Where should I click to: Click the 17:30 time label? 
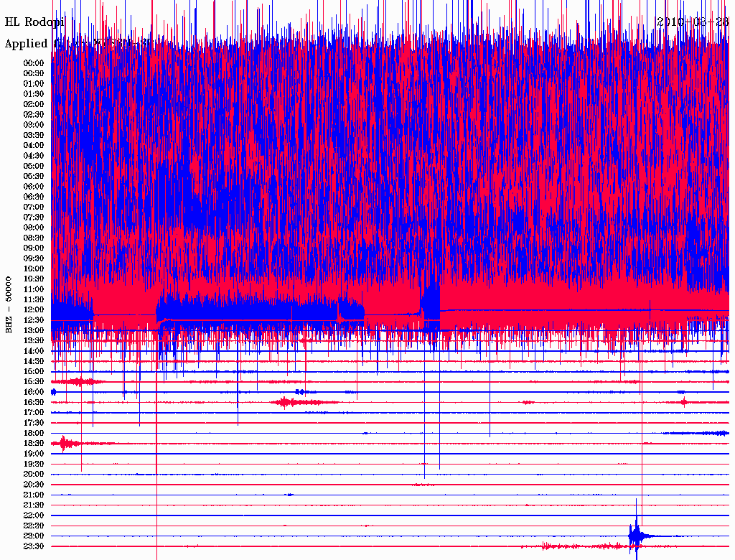(x=34, y=423)
